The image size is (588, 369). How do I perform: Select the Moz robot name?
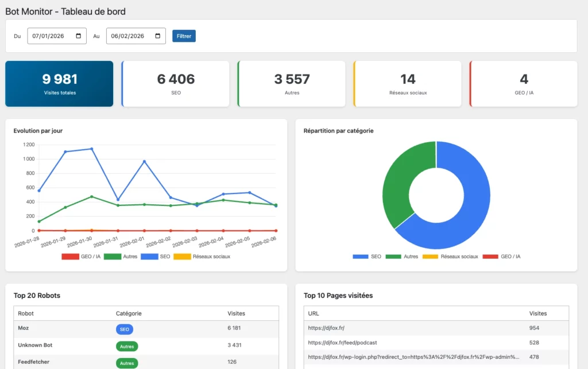coord(23,328)
